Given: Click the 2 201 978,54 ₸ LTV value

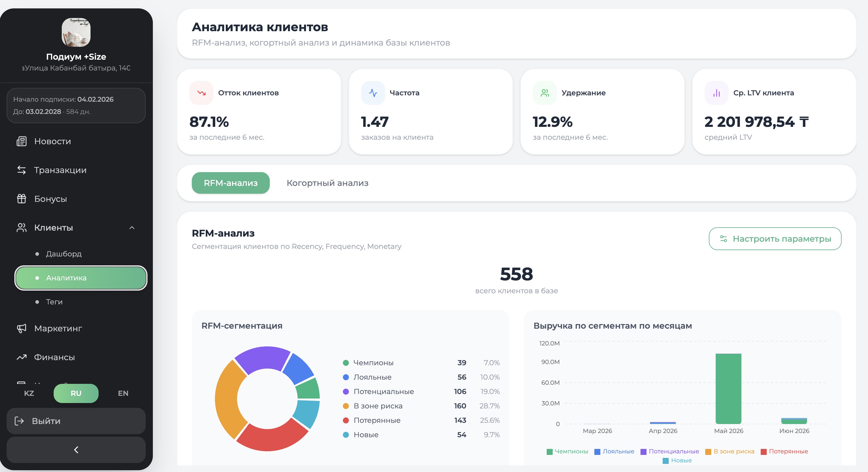Looking at the screenshot, I should (x=757, y=122).
